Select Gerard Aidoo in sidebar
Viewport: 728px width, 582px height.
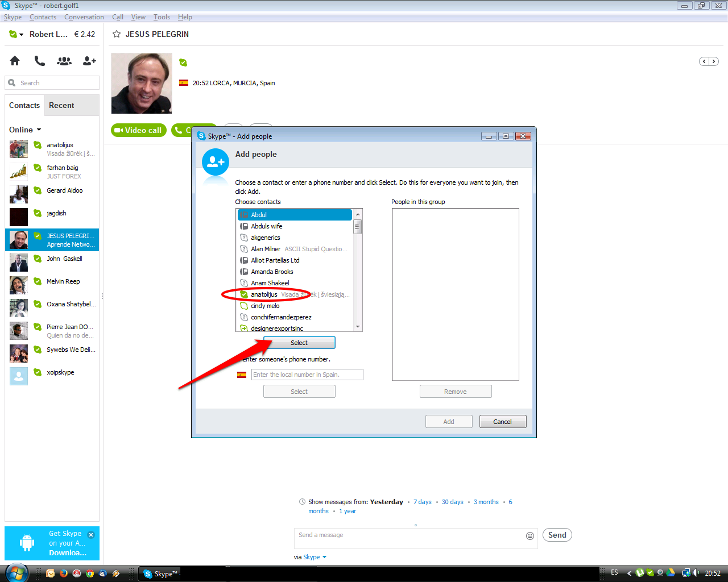pos(52,194)
